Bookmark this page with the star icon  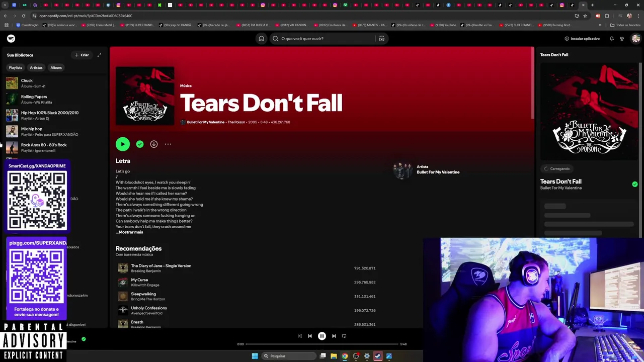pyautogui.click(x=585, y=16)
